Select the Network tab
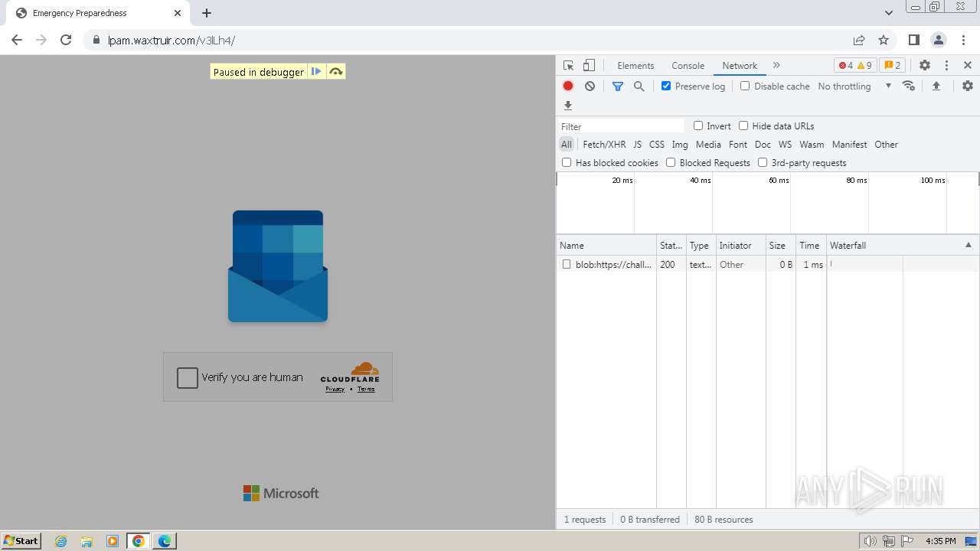This screenshot has width=980, height=551. [740, 65]
